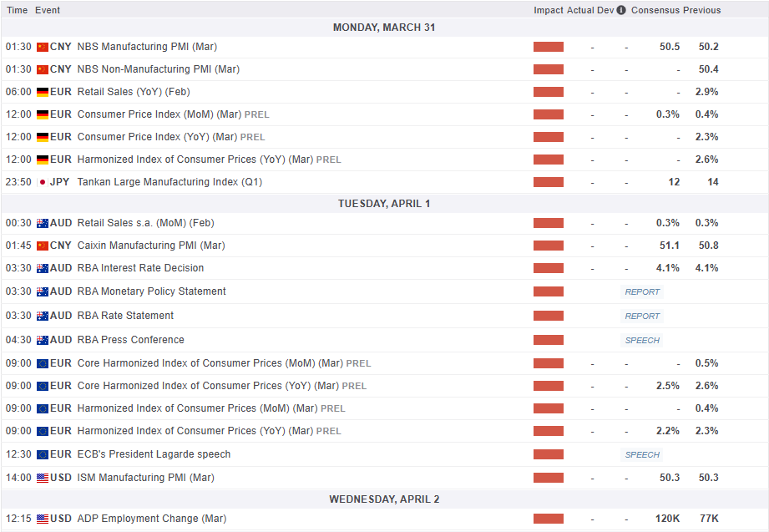Open Caixin Manufacturing PMI (Mar) event

pyautogui.click(x=150, y=246)
